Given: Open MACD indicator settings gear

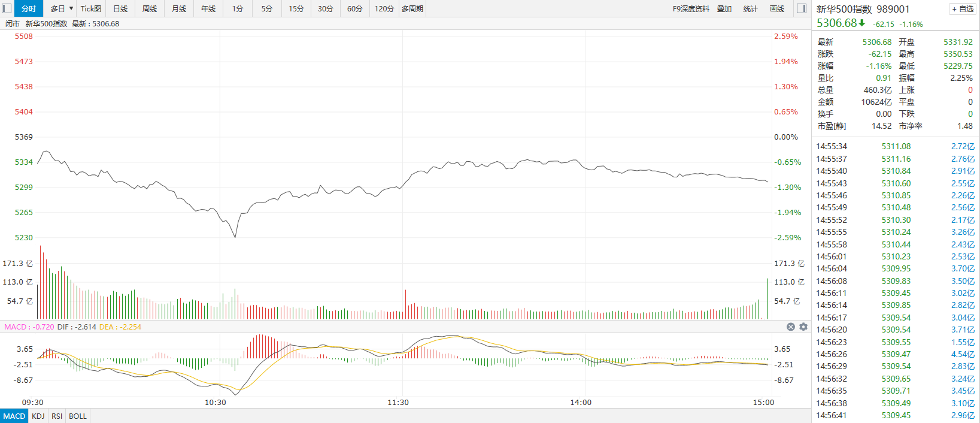Looking at the screenshot, I should [803, 327].
